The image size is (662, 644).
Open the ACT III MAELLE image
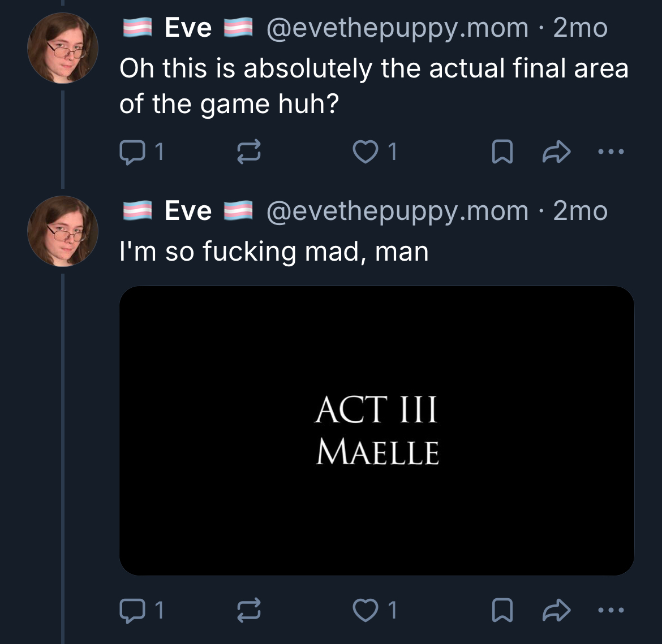(376, 430)
